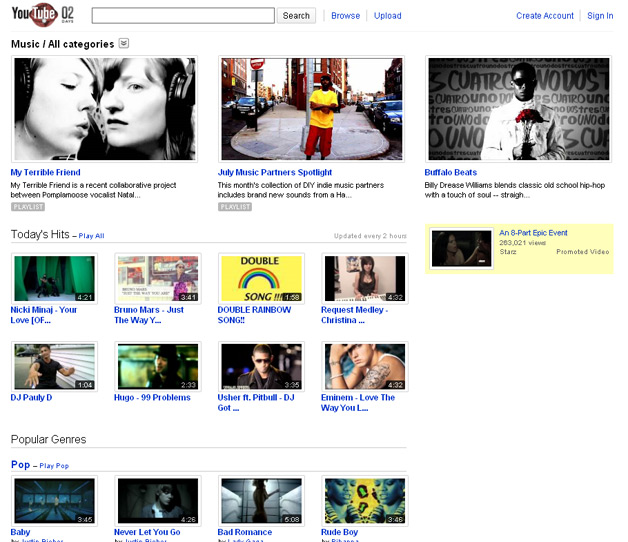Click the July Music Partners Spotlight title
Image resolution: width=628 pixels, height=542 pixels.
(x=275, y=172)
